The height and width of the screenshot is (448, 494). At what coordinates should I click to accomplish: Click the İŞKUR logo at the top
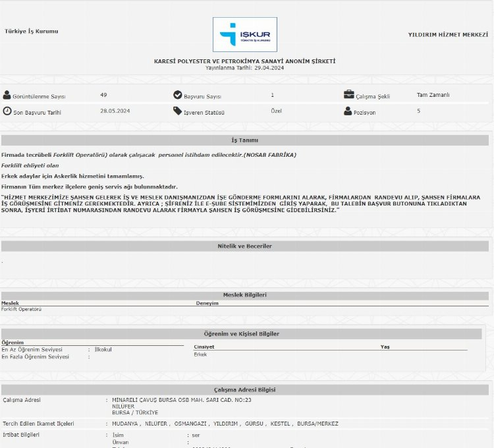244,34
